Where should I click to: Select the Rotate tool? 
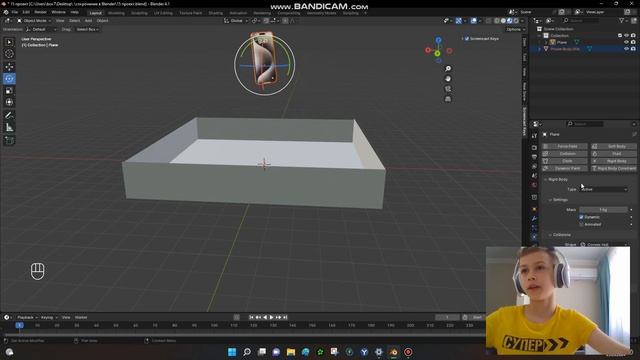9,78
